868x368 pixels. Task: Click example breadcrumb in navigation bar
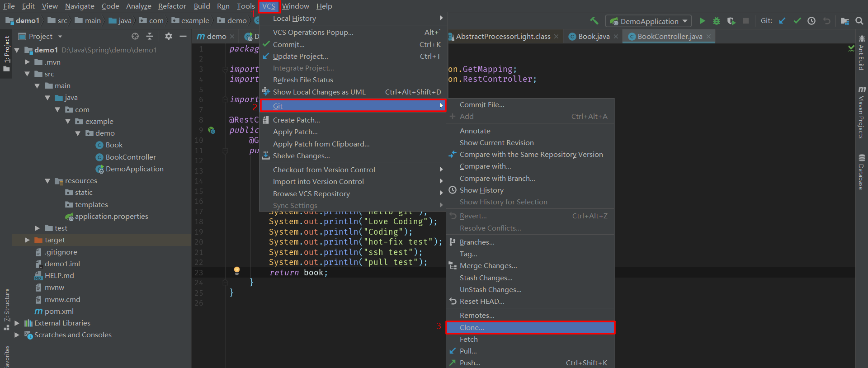(x=190, y=20)
